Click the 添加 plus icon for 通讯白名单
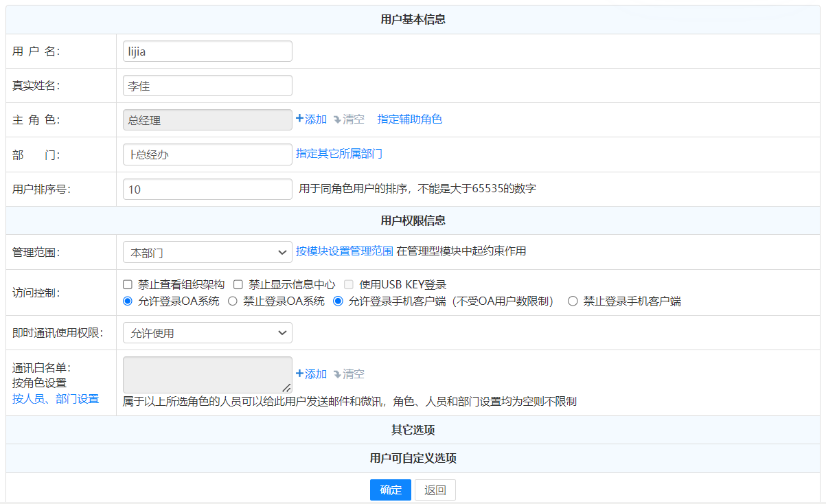Viewport: 826px width, 504px height. 299,374
